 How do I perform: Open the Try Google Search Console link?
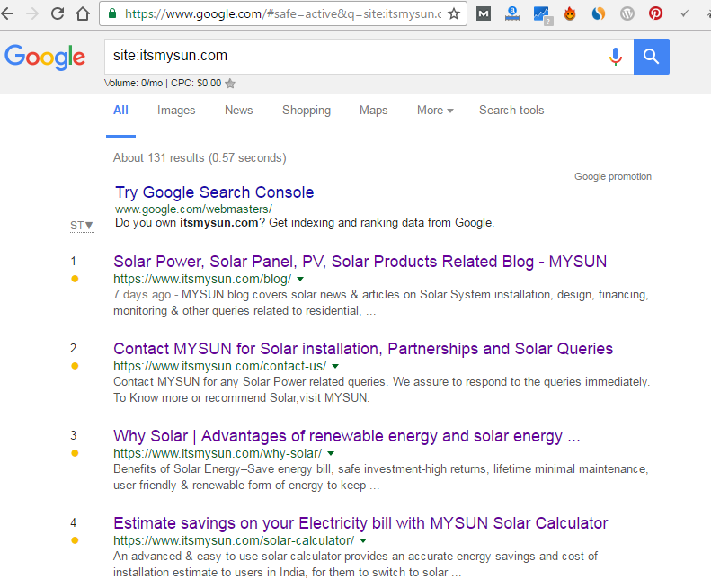tap(215, 192)
